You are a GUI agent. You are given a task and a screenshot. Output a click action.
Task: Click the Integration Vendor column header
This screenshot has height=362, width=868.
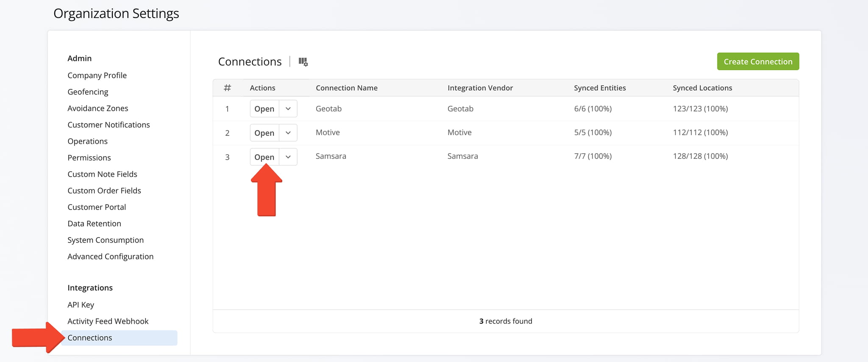(x=480, y=88)
